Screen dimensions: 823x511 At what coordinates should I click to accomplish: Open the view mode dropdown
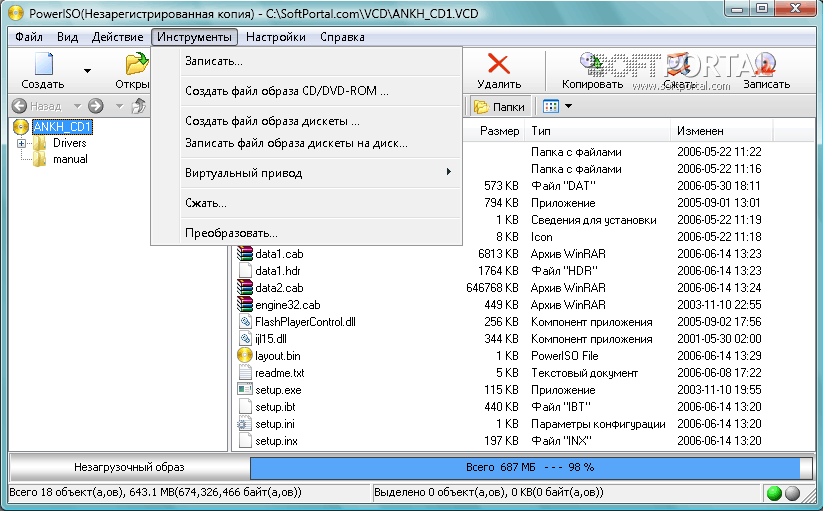(568, 106)
